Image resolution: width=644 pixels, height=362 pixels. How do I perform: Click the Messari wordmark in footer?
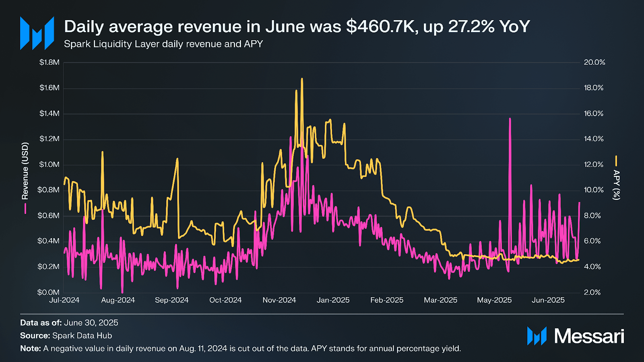click(589, 336)
